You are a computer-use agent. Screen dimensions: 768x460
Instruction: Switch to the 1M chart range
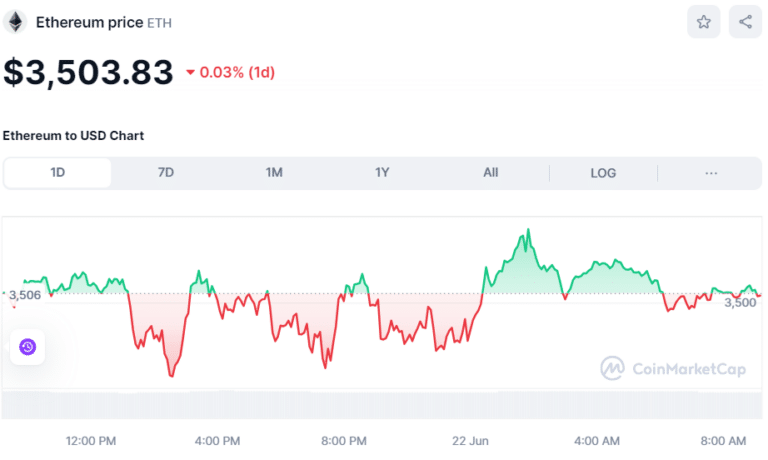pyautogui.click(x=274, y=172)
